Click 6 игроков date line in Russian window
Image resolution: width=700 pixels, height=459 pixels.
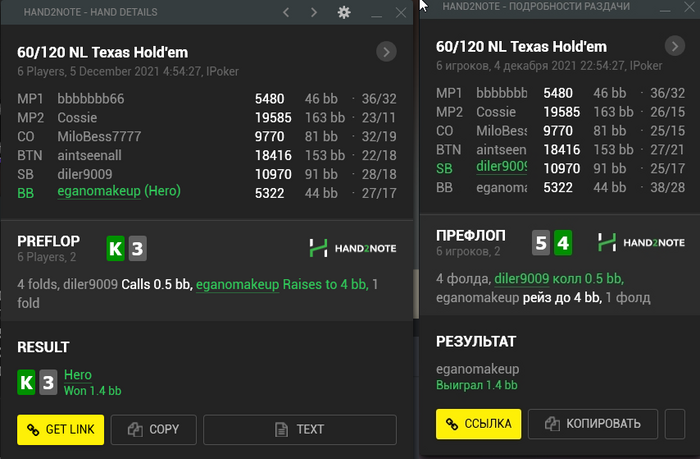(549, 66)
